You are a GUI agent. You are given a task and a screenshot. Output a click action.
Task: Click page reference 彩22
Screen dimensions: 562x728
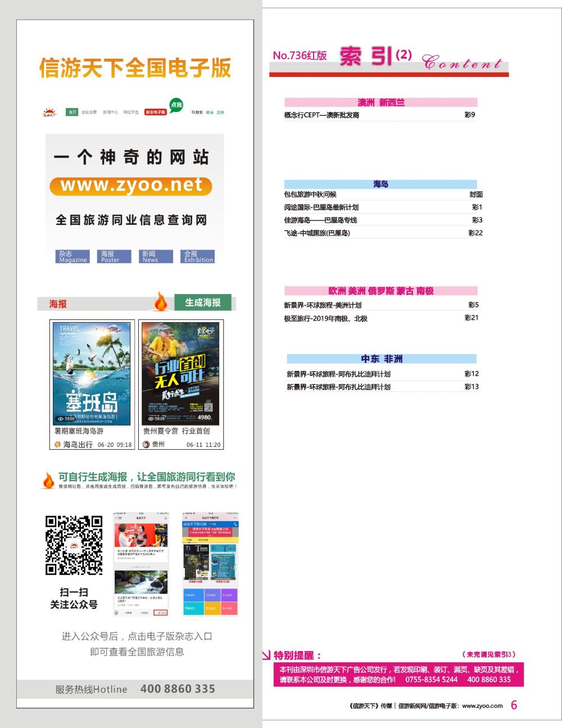pos(475,233)
